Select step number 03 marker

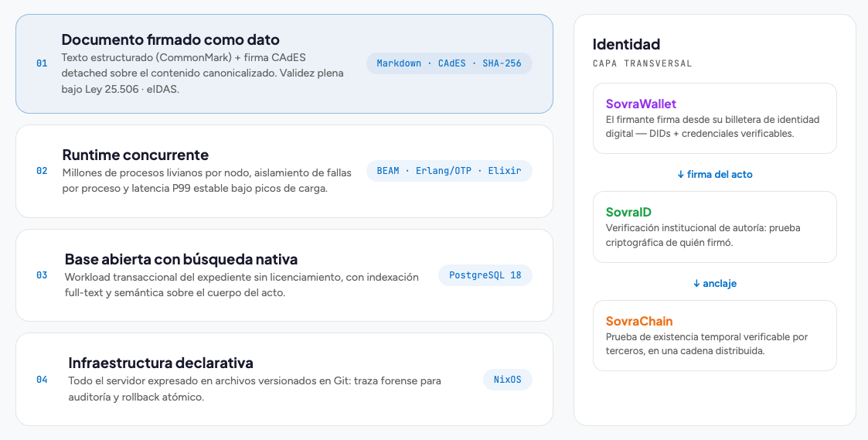(x=42, y=275)
